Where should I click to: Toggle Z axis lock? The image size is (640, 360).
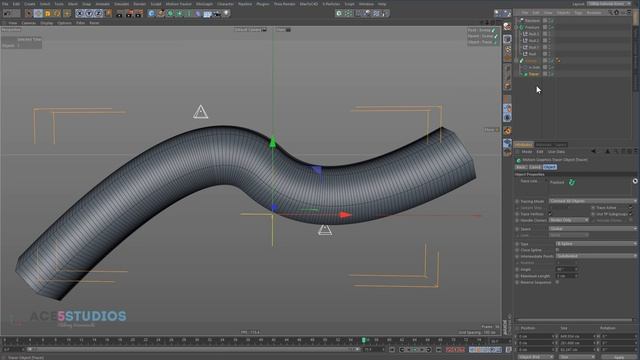click(x=98, y=13)
